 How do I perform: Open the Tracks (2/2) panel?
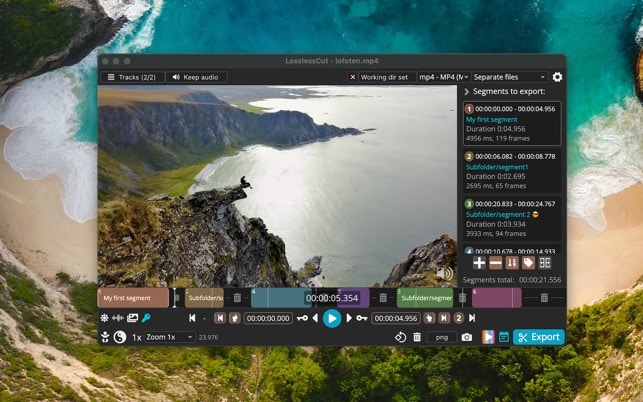(x=132, y=77)
